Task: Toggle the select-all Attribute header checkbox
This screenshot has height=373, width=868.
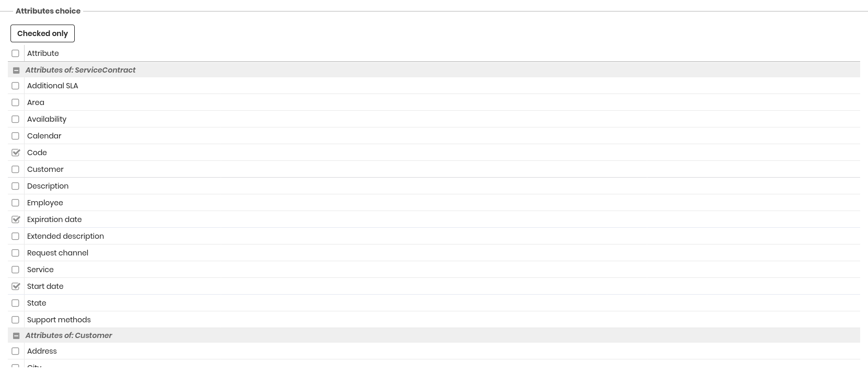Action: coord(16,53)
